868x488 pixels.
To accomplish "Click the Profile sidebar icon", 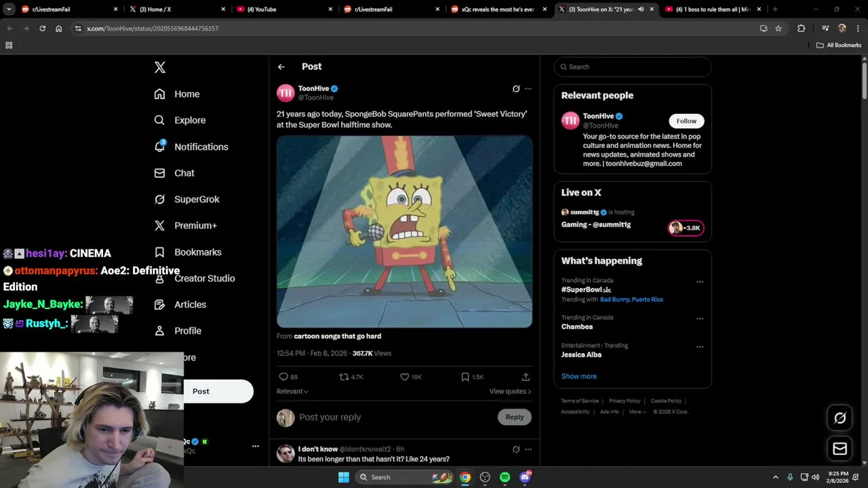I will click(159, 331).
